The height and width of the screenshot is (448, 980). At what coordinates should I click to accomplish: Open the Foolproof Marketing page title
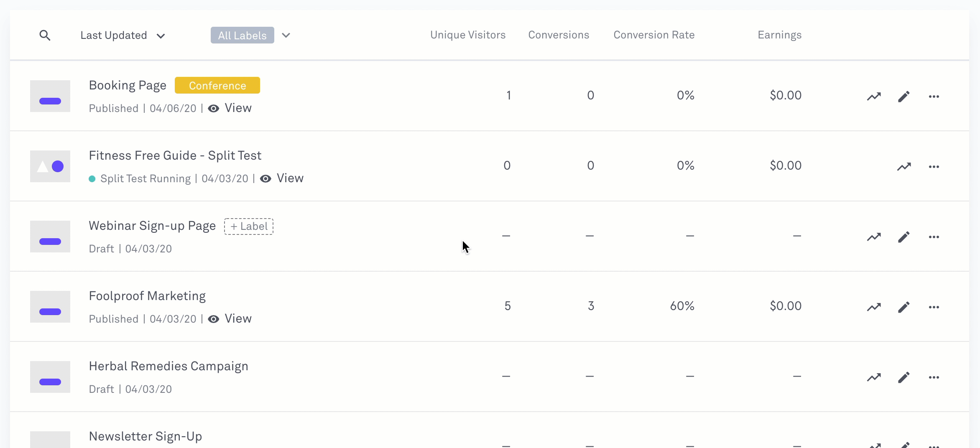click(147, 296)
